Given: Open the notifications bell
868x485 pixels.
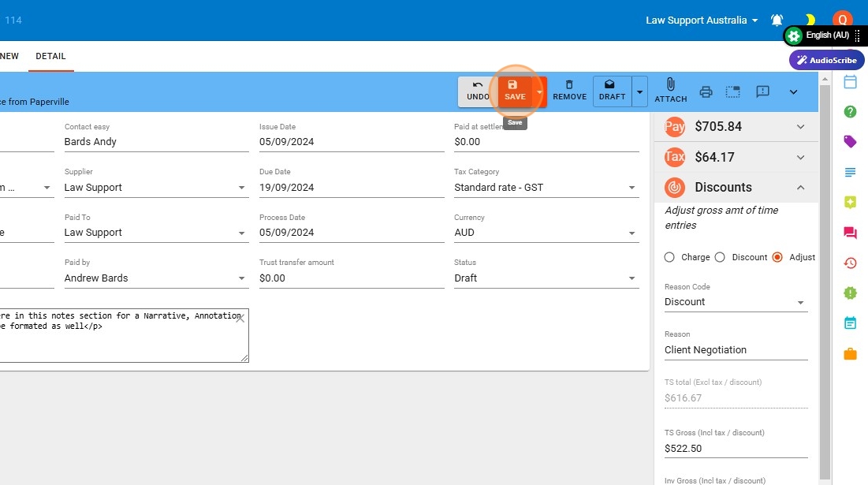Looking at the screenshot, I should (777, 21).
